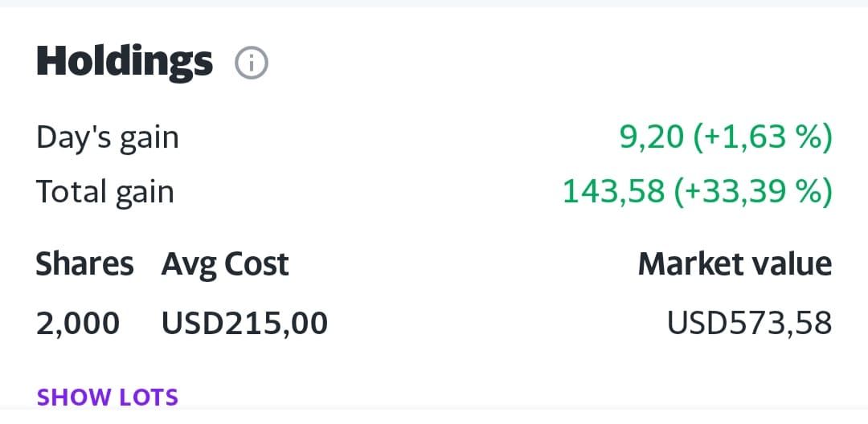
Task: Expand SHOW LOTS
Action: point(108,397)
